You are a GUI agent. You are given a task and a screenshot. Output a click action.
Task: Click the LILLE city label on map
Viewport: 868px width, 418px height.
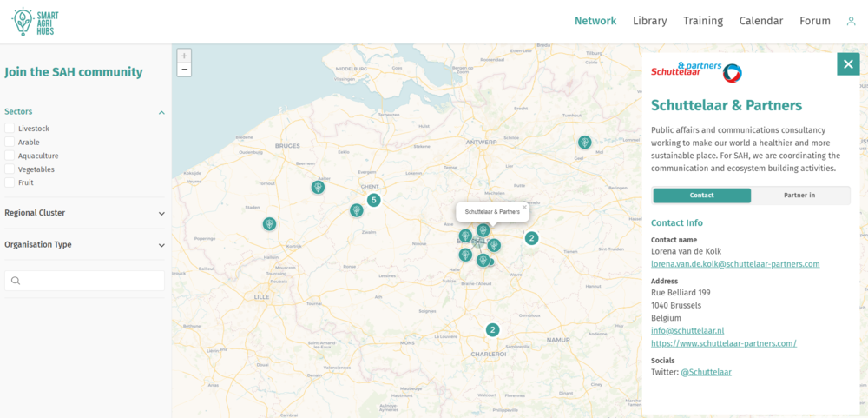[260, 296]
